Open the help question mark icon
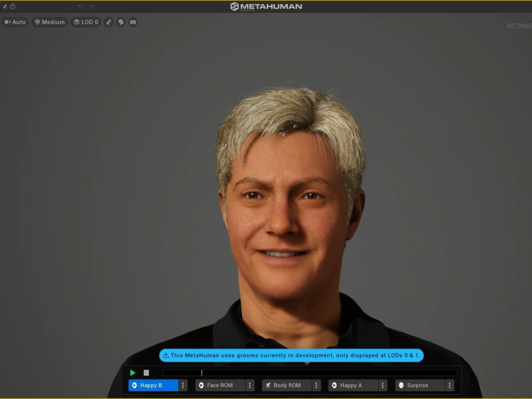The width and height of the screenshot is (532, 399). click(x=12, y=6)
